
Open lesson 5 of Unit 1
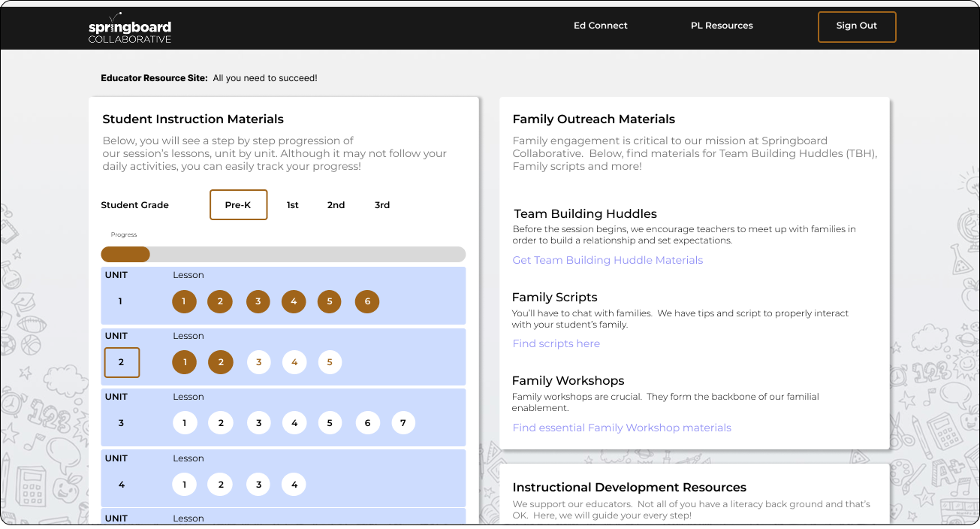[330, 301]
